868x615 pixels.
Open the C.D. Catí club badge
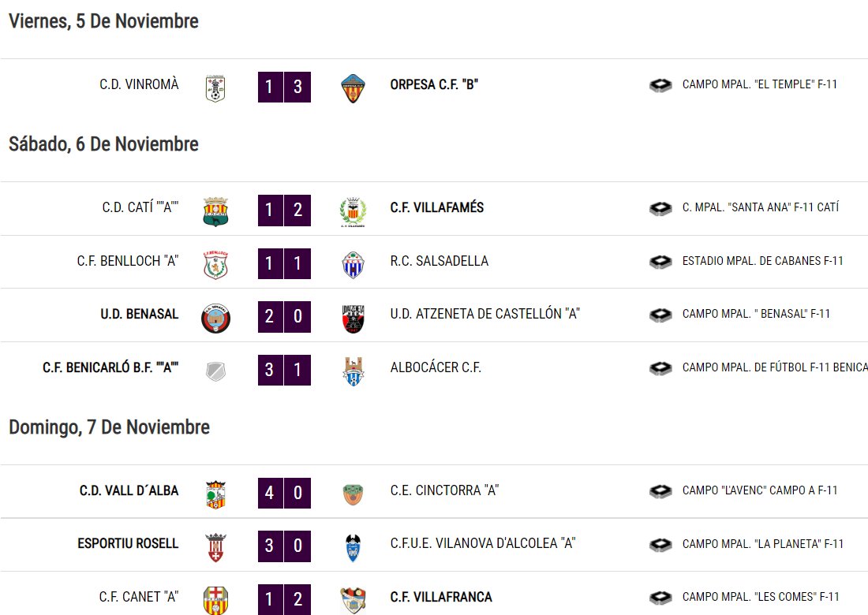215,211
